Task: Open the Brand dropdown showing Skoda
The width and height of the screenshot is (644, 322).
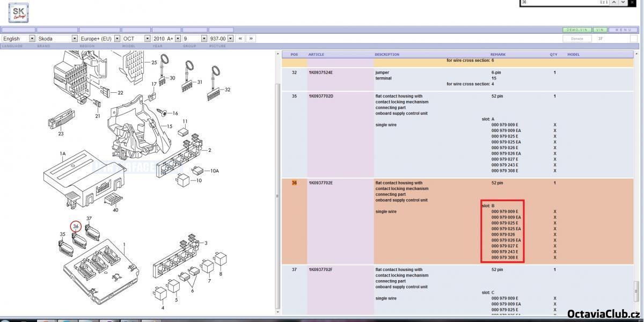Action: tap(57, 39)
